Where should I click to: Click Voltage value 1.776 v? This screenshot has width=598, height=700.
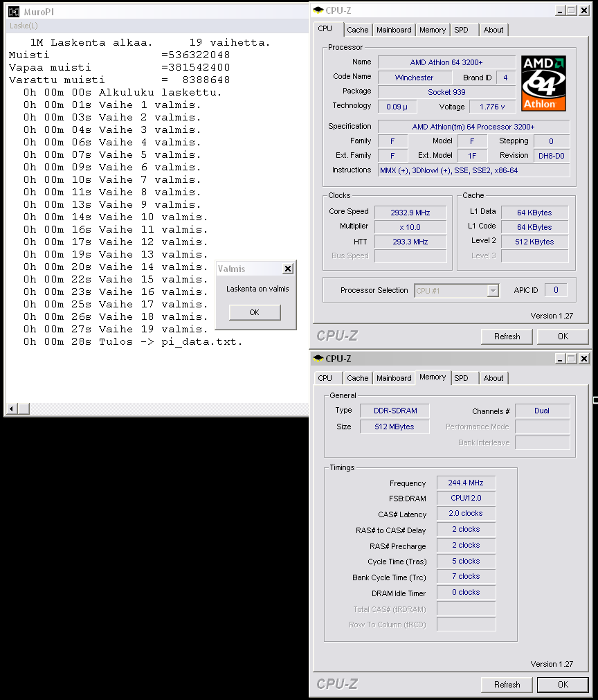coord(492,107)
